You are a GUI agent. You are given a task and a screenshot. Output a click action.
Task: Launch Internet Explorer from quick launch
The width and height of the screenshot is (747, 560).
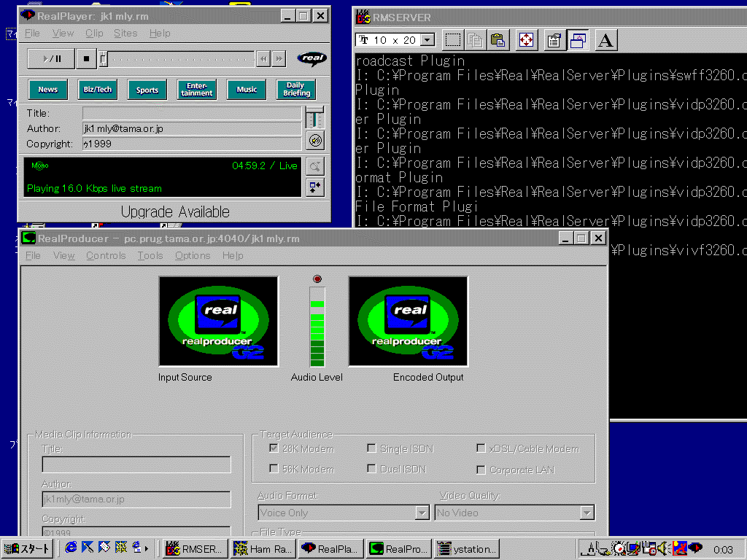click(x=71, y=548)
